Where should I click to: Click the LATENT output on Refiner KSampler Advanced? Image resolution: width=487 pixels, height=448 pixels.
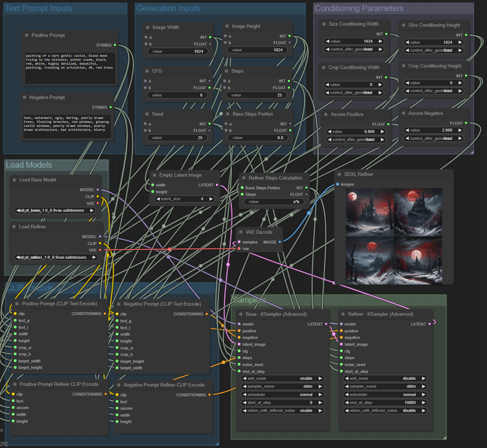click(430, 324)
